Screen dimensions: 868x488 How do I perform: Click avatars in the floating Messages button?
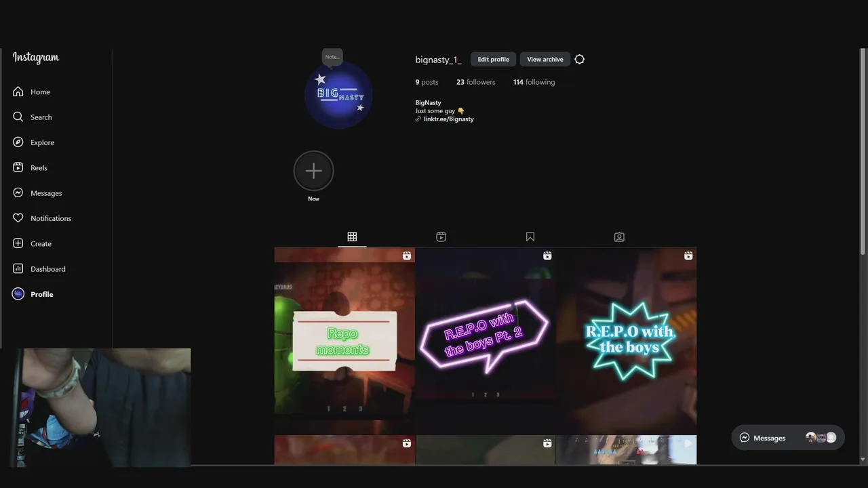821,438
